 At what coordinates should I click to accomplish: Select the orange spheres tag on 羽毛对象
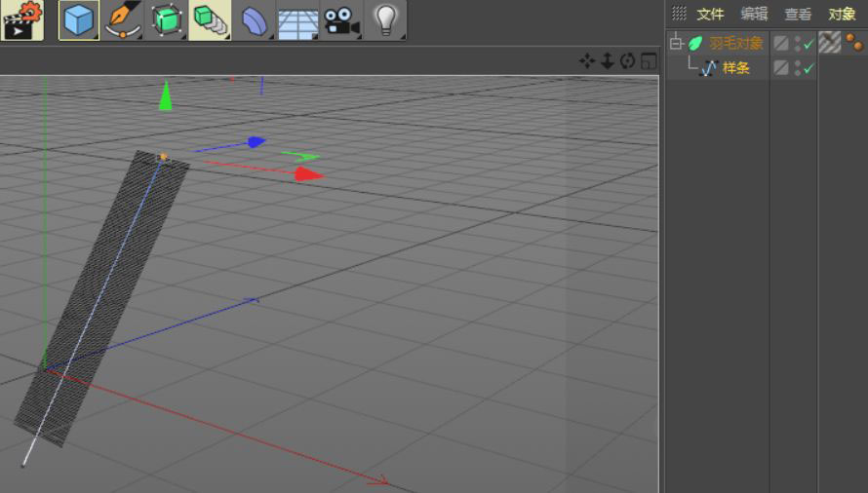pos(854,43)
